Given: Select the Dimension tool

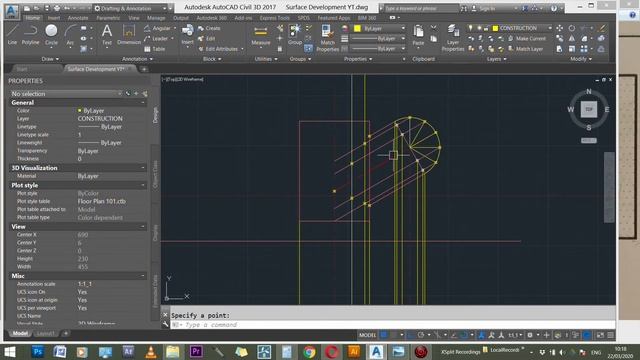Looking at the screenshot, I should 129,34.
